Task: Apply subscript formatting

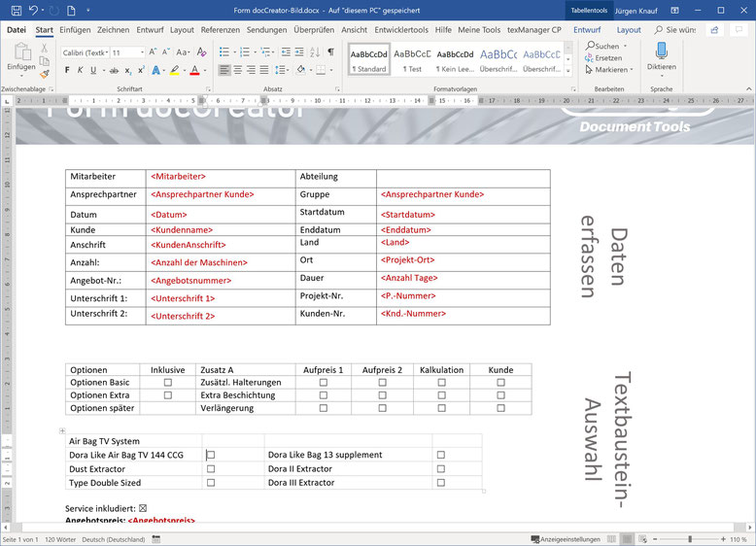Action: tap(127, 70)
